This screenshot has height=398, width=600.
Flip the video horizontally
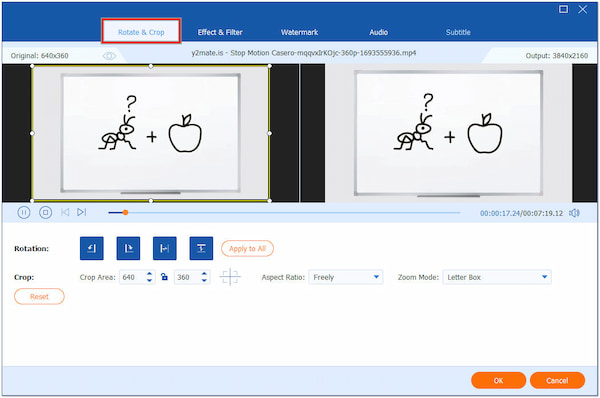pyautogui.click(x=165, y=248)
